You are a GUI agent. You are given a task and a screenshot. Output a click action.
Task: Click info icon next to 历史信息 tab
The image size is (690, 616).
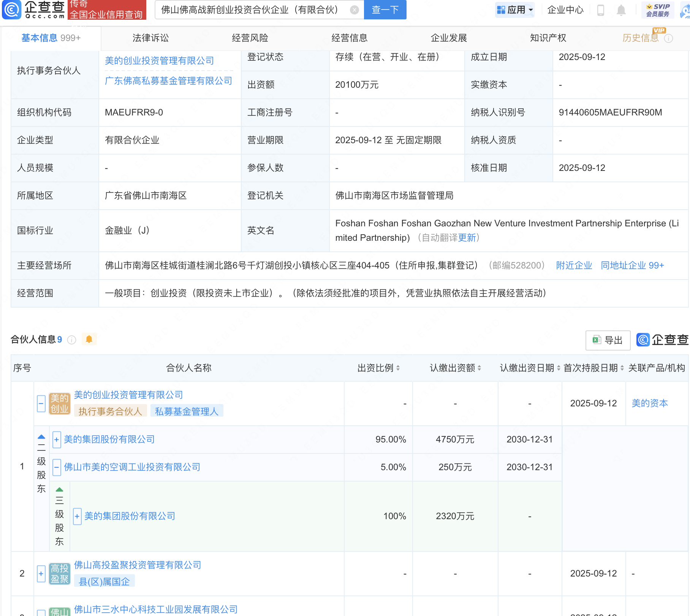tap(669, 38)
